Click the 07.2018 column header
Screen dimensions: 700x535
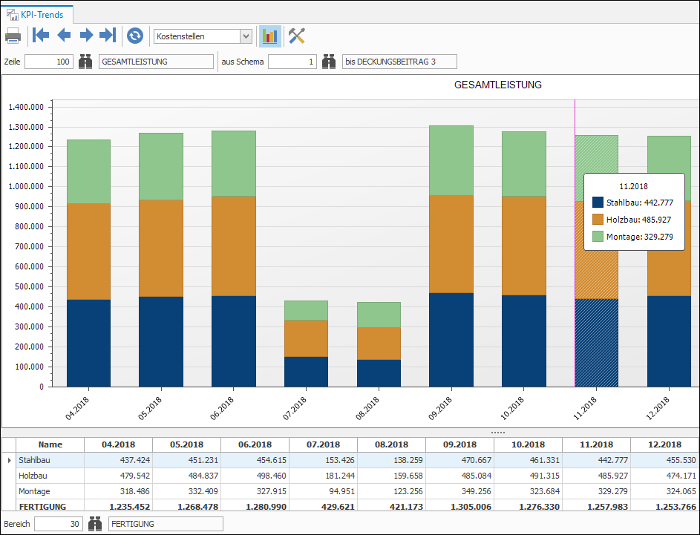pyautogui.click(x=323, y=444)
